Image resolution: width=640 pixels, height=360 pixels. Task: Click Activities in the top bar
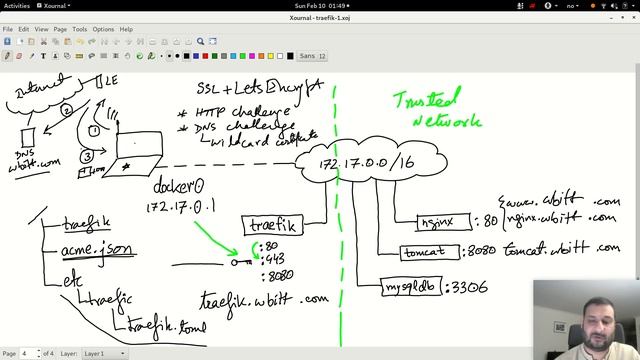pos(17,6)
